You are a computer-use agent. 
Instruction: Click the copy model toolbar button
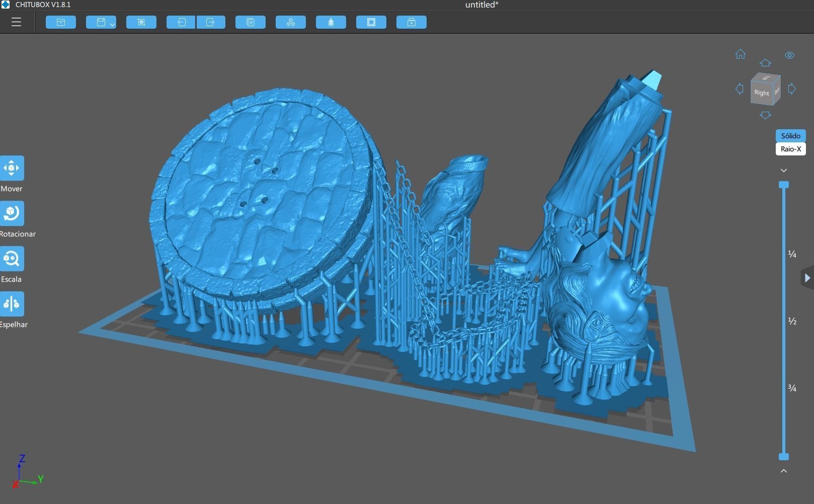click(251, 22)
